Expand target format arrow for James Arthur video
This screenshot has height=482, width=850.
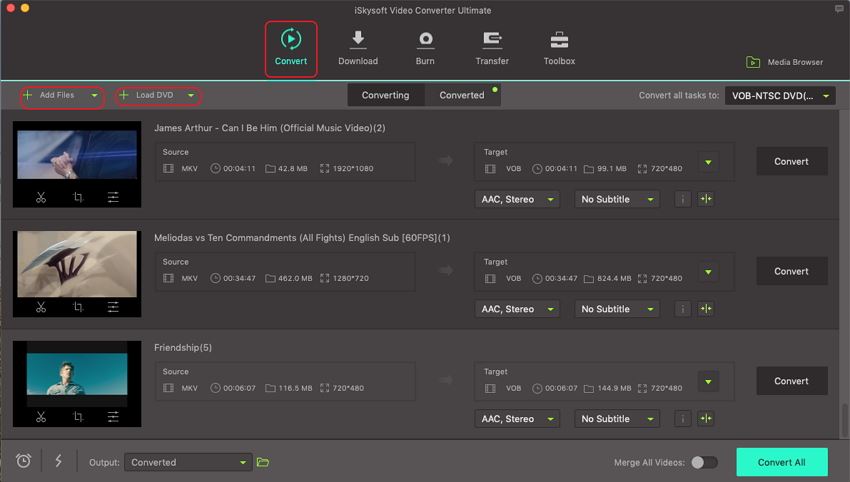pyautogui.click(x=708, y=162)
